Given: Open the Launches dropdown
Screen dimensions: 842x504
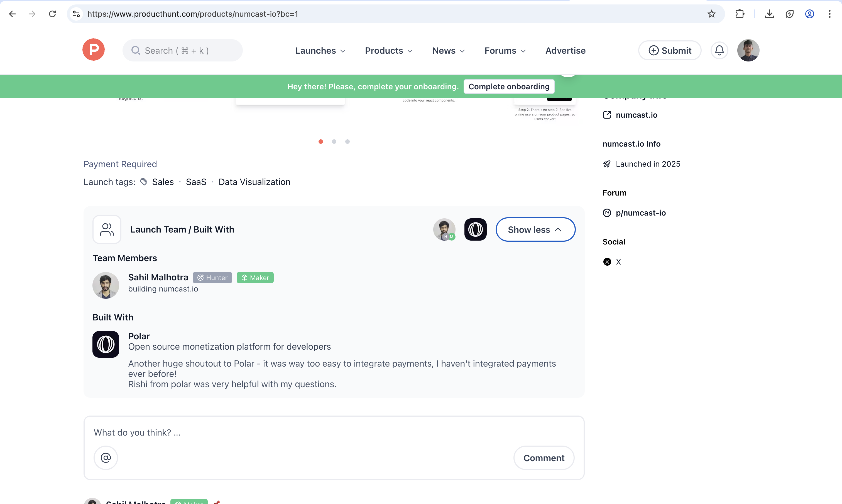Looking at the screenshot, I should (320, 50).
